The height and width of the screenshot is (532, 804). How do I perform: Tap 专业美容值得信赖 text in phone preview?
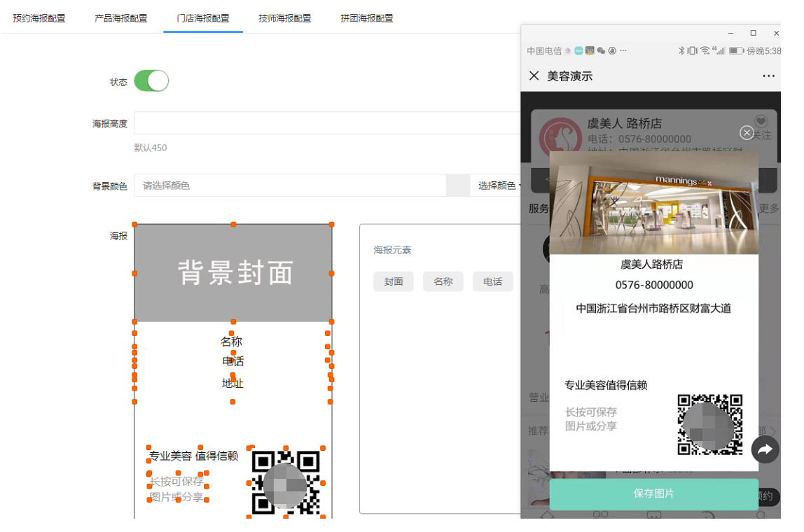coord(606,385)
